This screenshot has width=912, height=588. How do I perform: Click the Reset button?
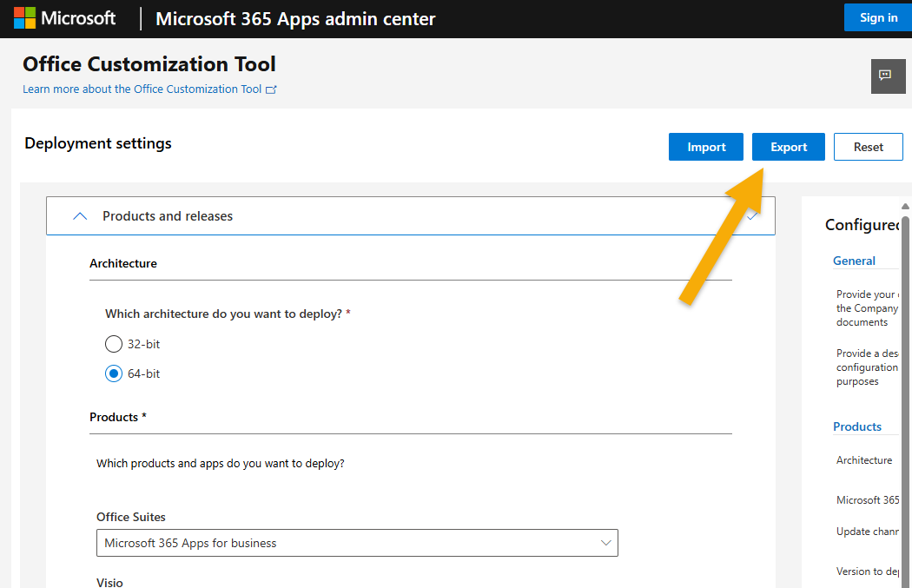[868, 146]
